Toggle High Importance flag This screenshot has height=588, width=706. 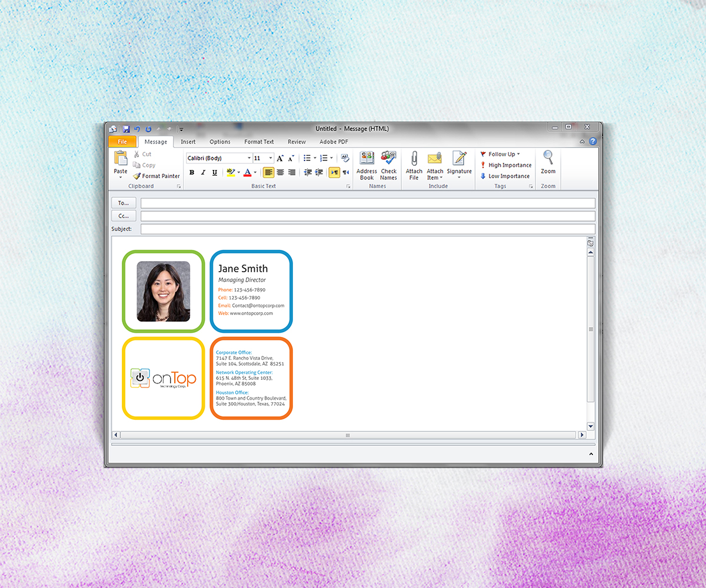click(x=506, y=165)
